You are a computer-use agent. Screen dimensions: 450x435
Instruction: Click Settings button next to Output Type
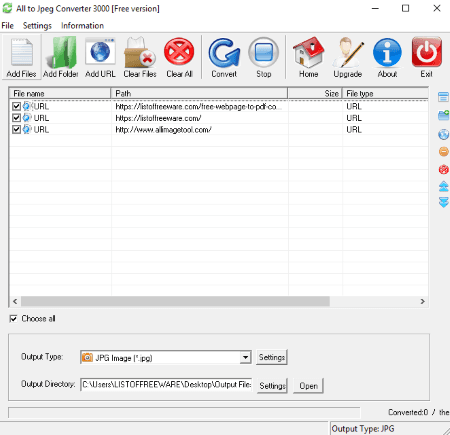[x=272, y=357]
